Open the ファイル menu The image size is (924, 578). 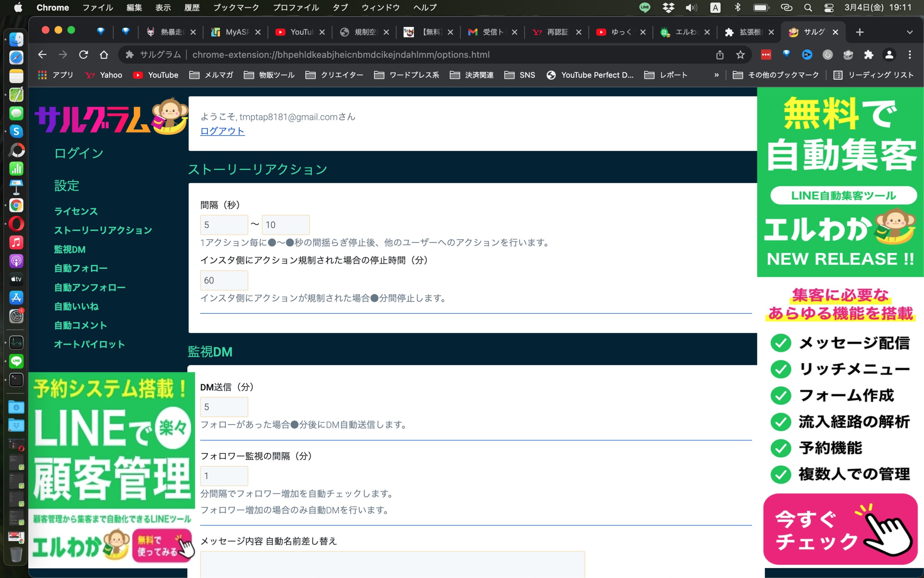pos(98,7)
